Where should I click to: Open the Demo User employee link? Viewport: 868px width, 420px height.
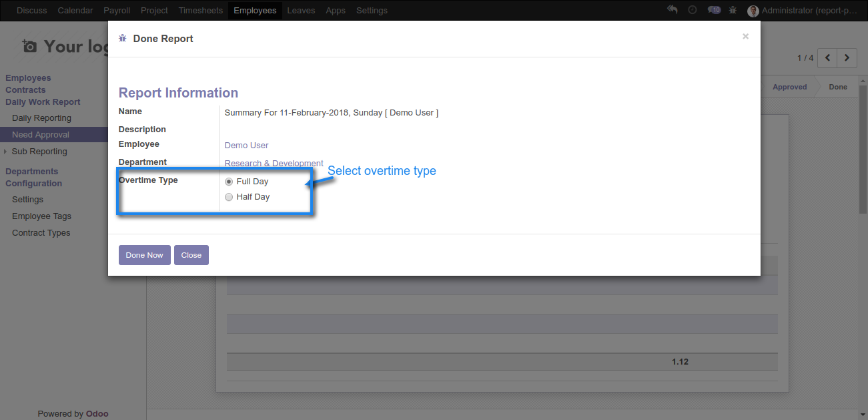[x=246, y=145]
